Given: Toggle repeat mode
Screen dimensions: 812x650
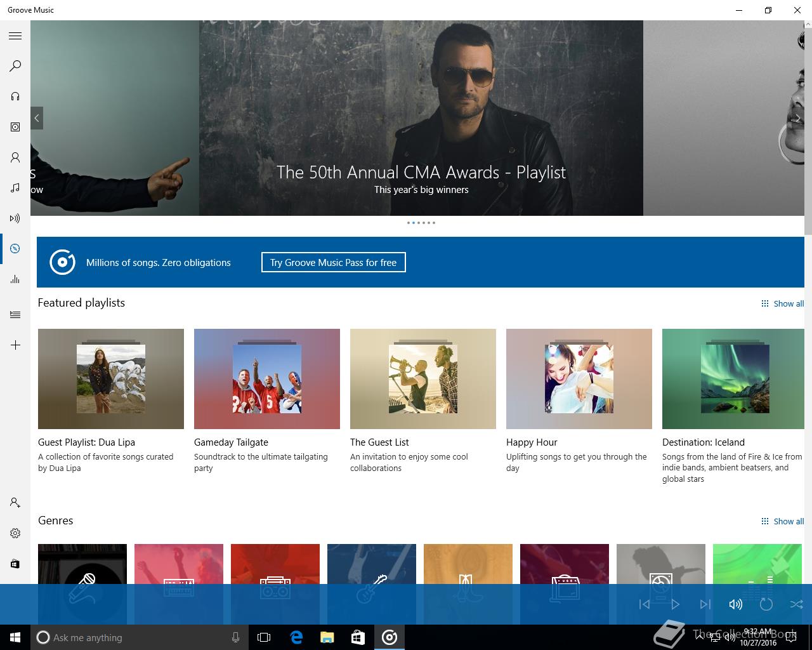Looking at the screenshot, I should tap(766, 604).
